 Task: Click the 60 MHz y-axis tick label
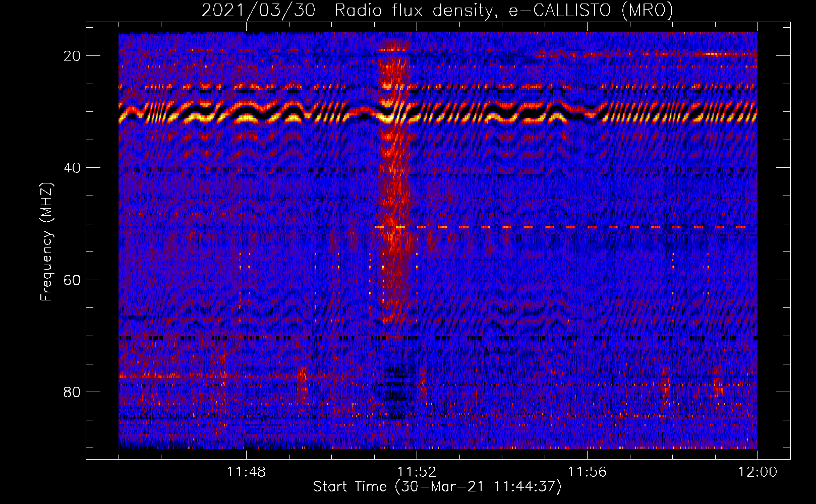click(x=73, y=280)
